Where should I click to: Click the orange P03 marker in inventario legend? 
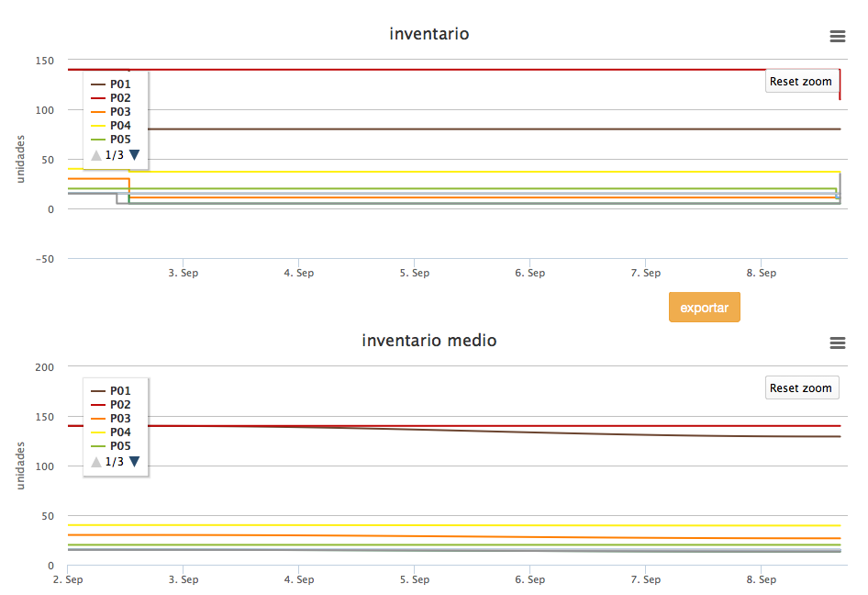(x=98, y=110)
